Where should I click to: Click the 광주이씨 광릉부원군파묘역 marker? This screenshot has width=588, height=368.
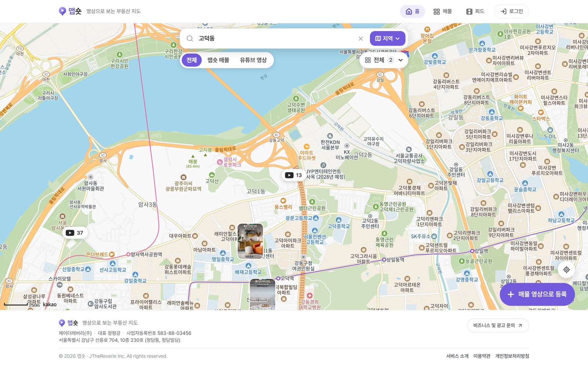coord(183,177)
